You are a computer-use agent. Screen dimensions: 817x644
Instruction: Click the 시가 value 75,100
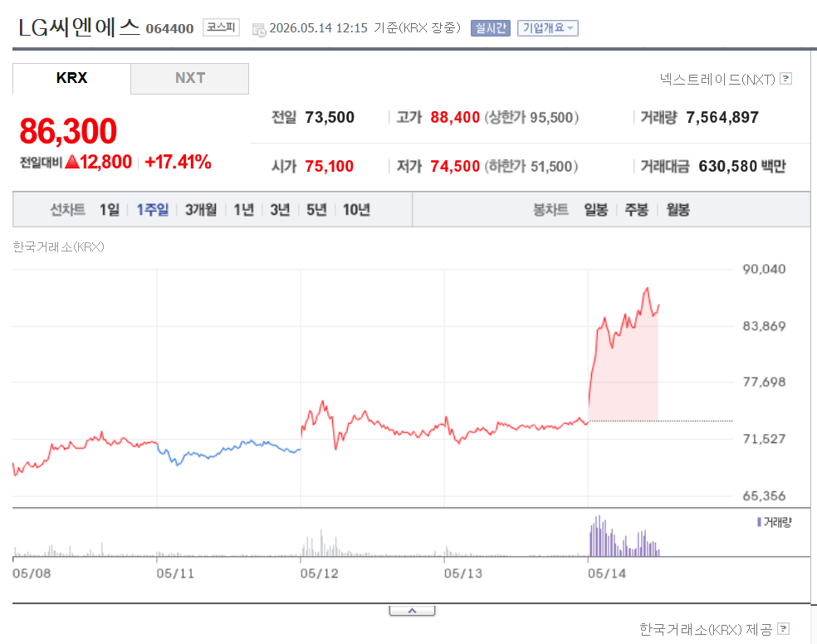[x=330, y=166]
